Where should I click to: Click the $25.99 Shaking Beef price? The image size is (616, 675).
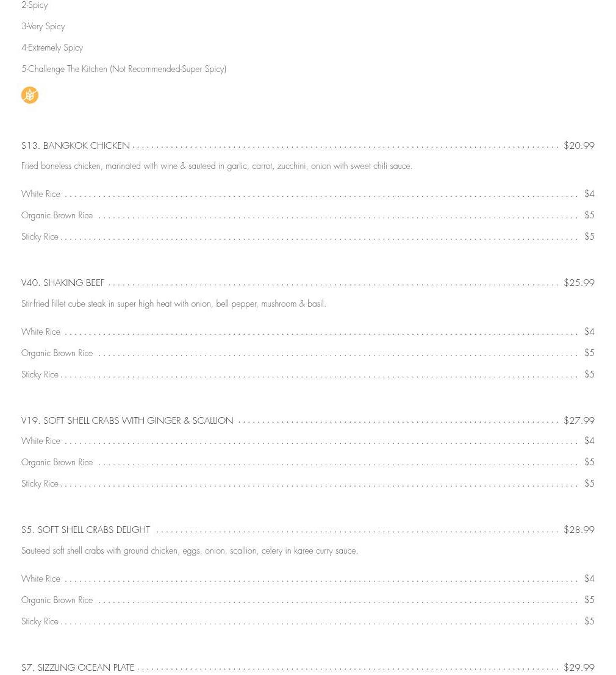[x=579, y=283]
